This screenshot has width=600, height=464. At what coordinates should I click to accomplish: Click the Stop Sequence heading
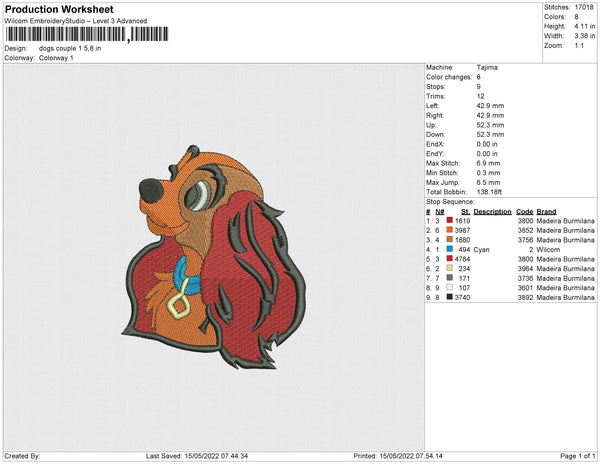point(450,202)
